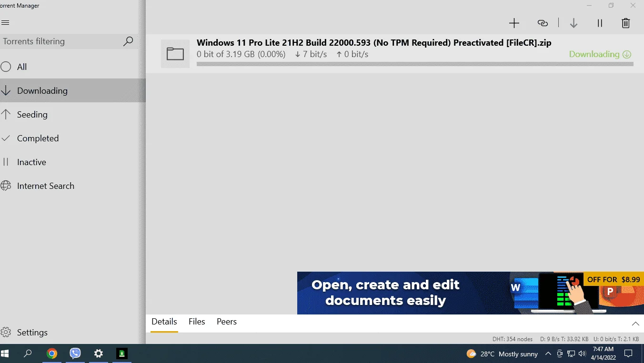Click the "DHT: 354 nodes" status text
Screen dimensions: 644x363
pyautogui.click(x=513, y=339)
